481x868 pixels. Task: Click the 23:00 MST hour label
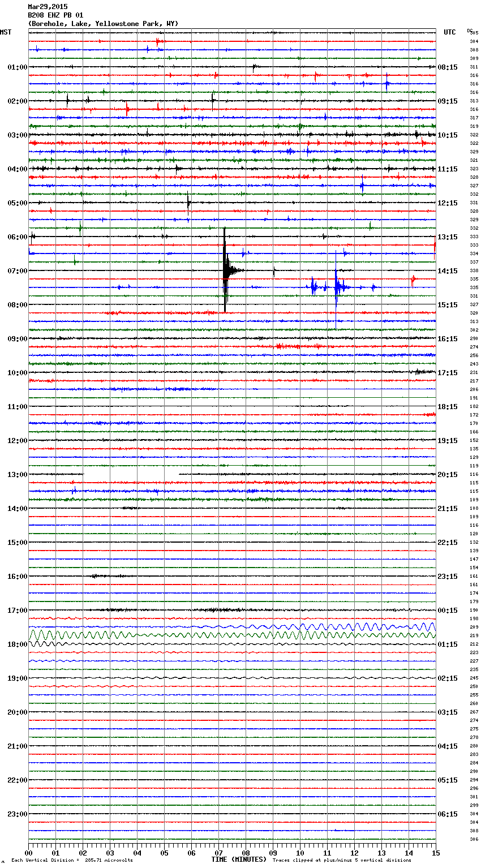pyautogui.click(x=18, y=814)
